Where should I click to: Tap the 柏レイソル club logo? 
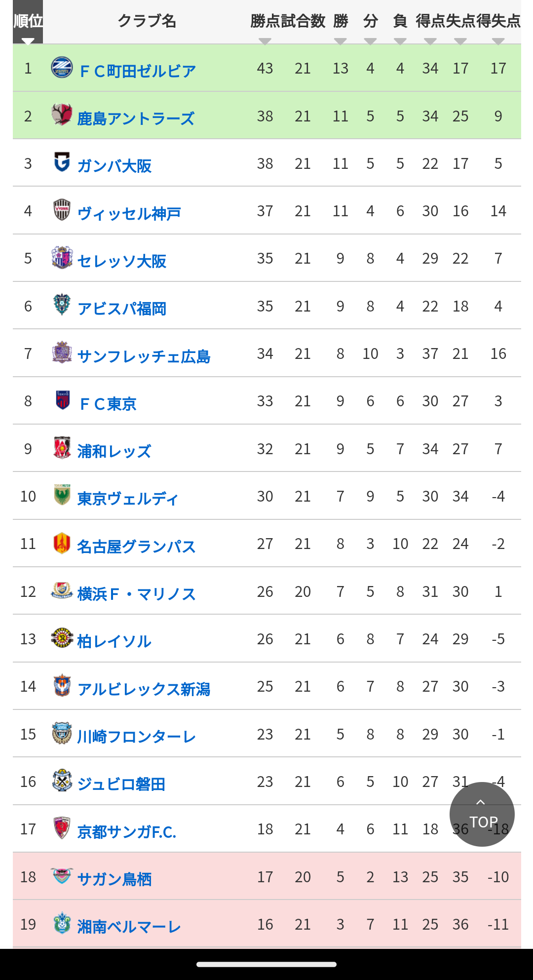pyautogui.click(x=62, y=638)
